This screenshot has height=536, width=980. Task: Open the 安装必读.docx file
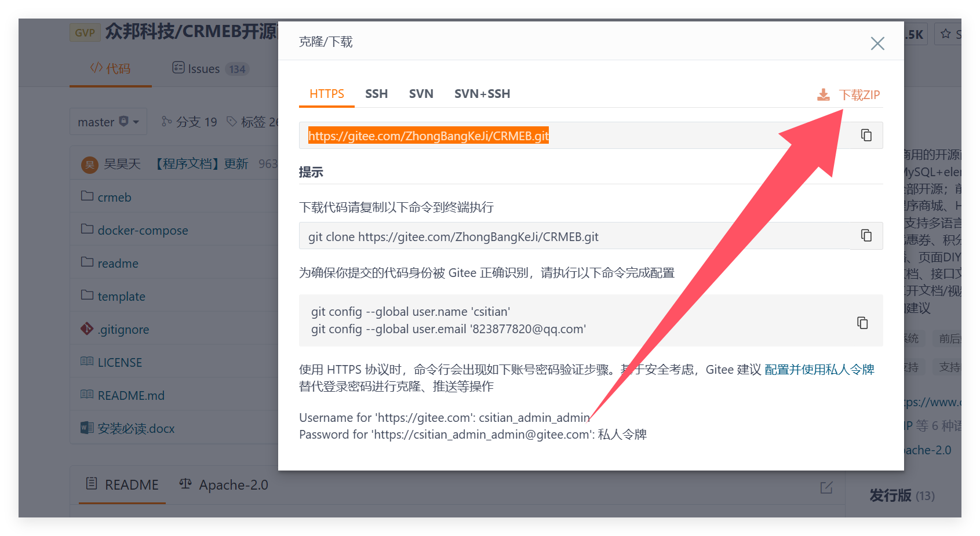click(136, 429)
